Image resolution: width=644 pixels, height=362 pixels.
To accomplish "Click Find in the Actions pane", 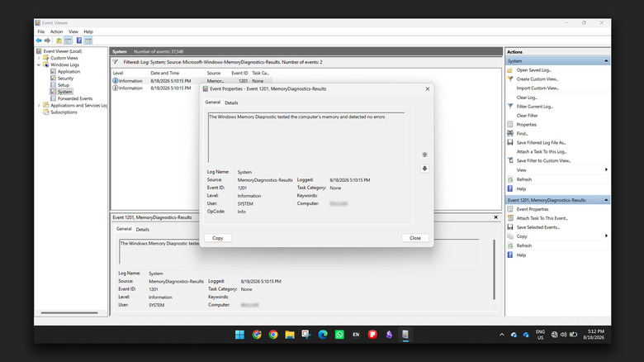I will point(522,134).
